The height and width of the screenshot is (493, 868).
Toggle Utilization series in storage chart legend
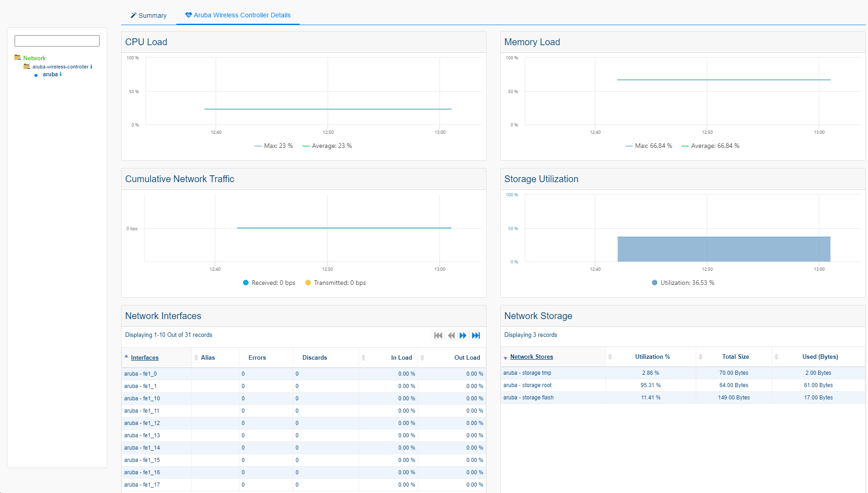[x=683, y=283]
